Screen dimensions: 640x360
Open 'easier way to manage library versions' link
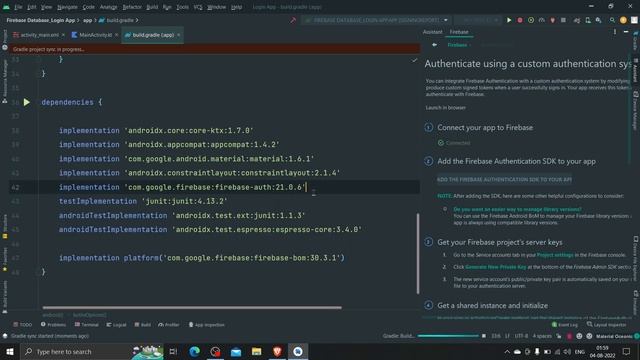(x=518, y=209)
